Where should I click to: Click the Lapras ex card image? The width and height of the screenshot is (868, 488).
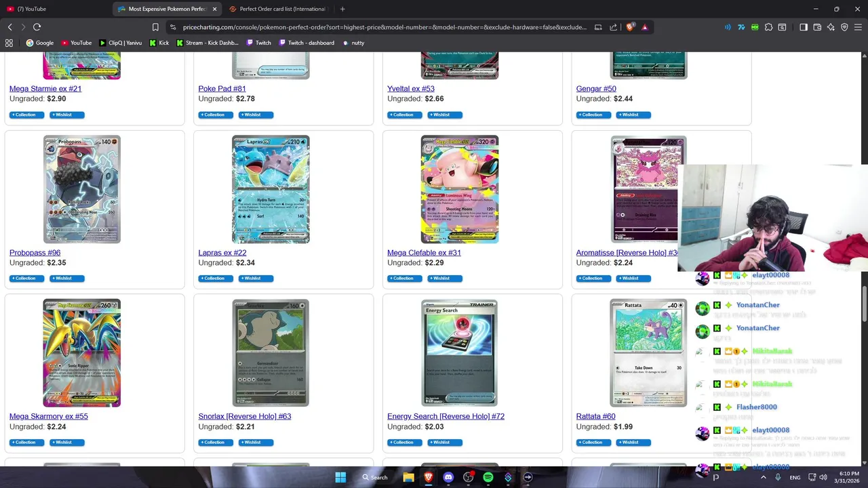(271, 189)
